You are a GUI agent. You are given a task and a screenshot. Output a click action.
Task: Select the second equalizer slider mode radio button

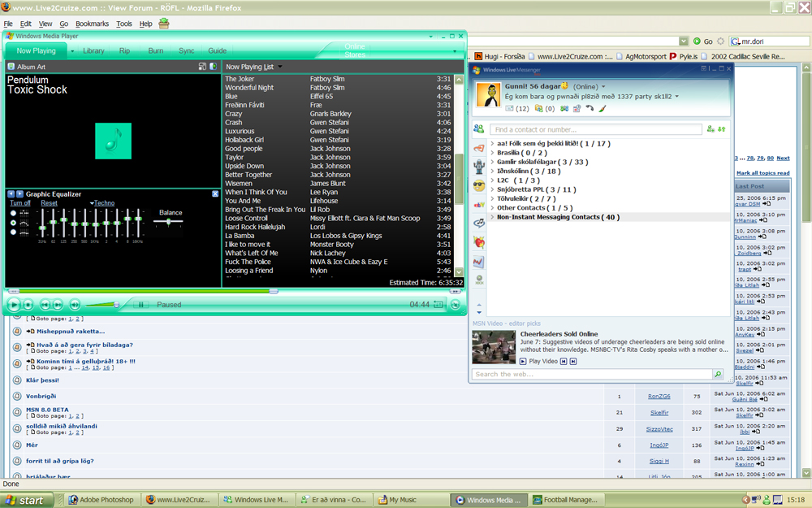click(x=14, y=223)
